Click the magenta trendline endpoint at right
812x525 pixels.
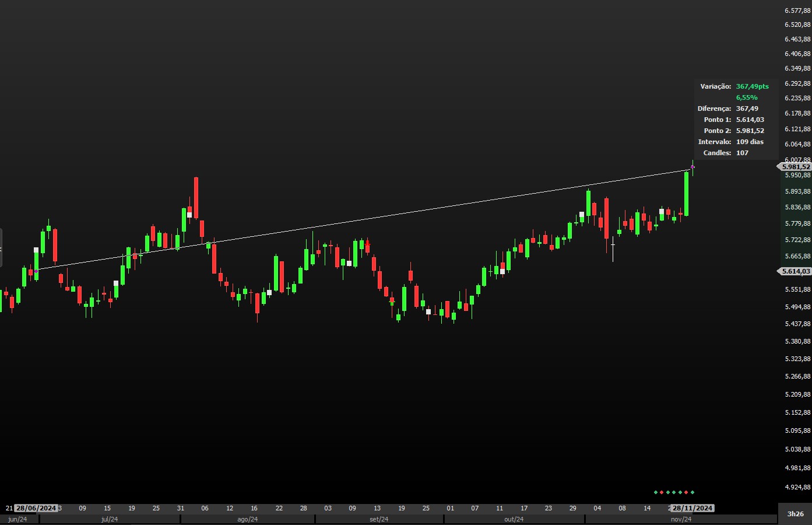pyautogui.click(x=693, y=167)
